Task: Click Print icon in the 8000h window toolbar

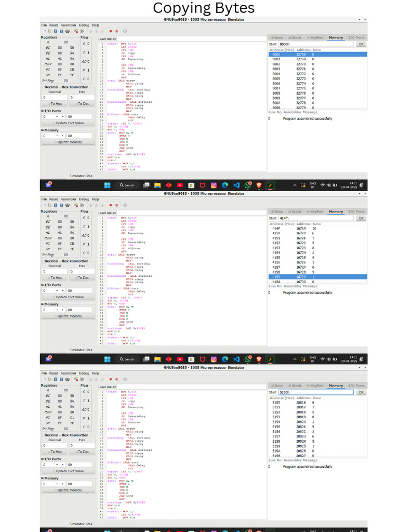Action: [68, 31]
